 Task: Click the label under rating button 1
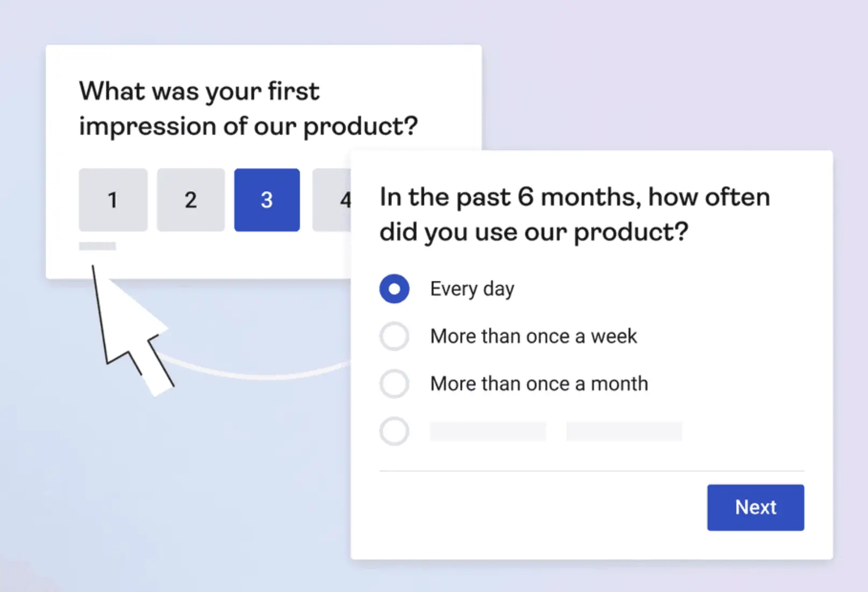(97, 245)
